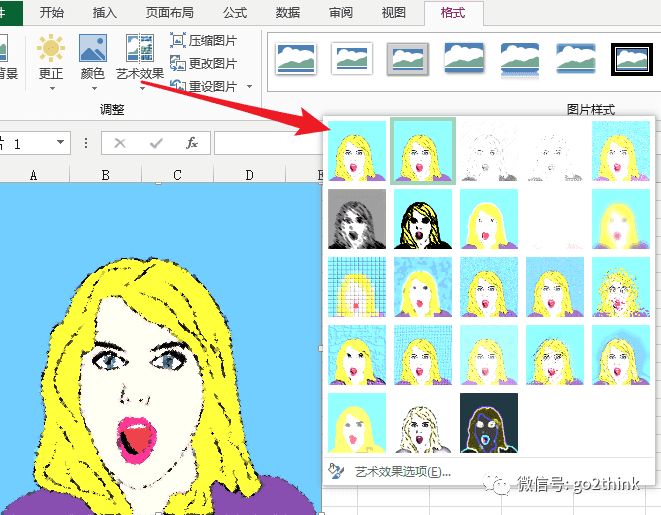Switch to the 插入 tab

click(x=105, y=13)
